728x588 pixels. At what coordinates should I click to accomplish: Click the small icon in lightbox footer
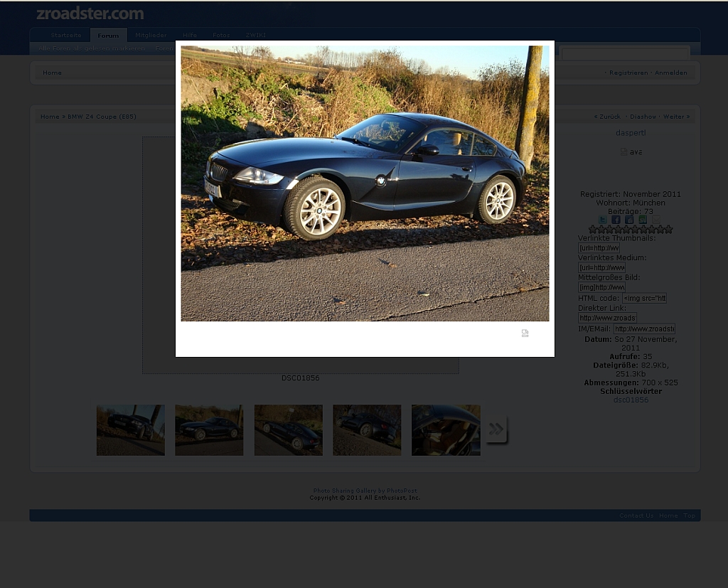pos(525,333)
